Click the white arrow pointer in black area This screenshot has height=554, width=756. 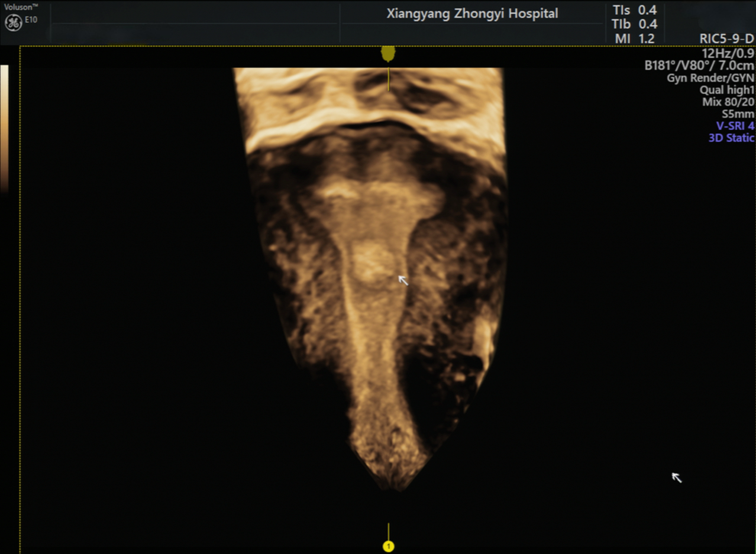coord(677,477)
